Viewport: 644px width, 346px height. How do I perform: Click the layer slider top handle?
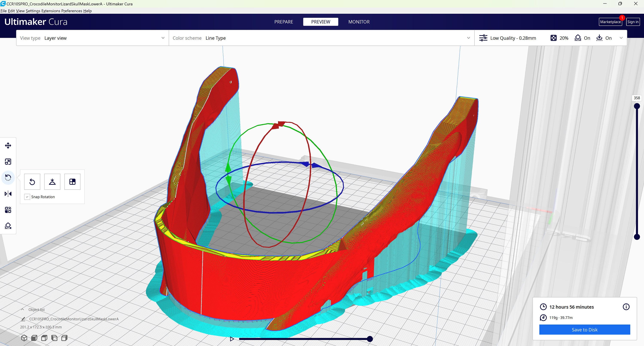pos(637,106)
